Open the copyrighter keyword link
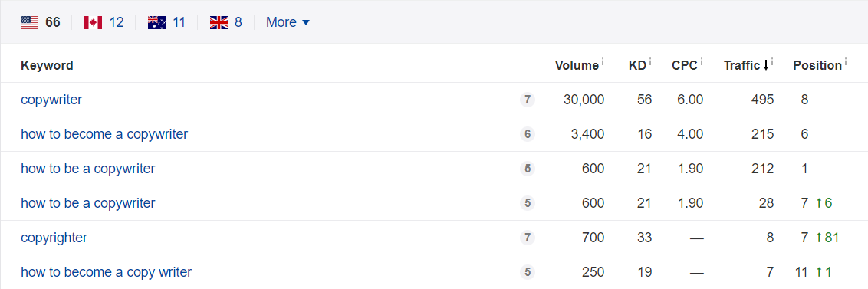Image resolution: width=868 pixels, height=289 pixels. pyautogui.click(x=54, y=238)
